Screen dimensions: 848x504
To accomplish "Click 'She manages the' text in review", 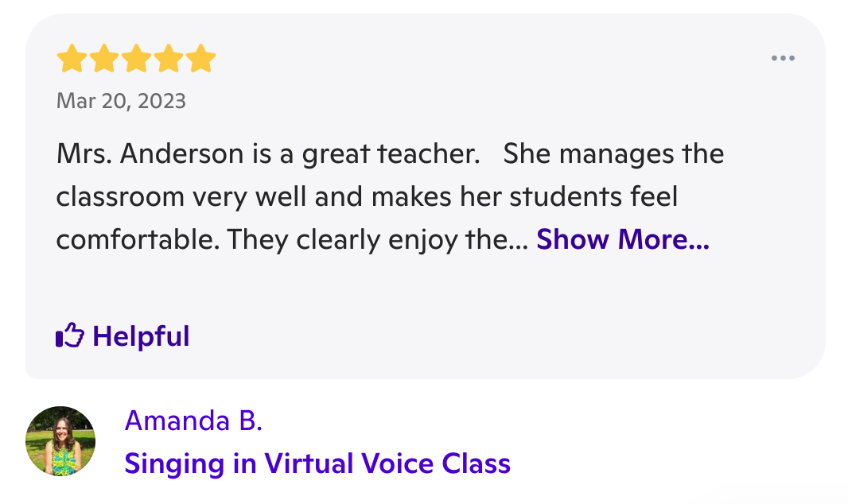I will coord(613,154).
